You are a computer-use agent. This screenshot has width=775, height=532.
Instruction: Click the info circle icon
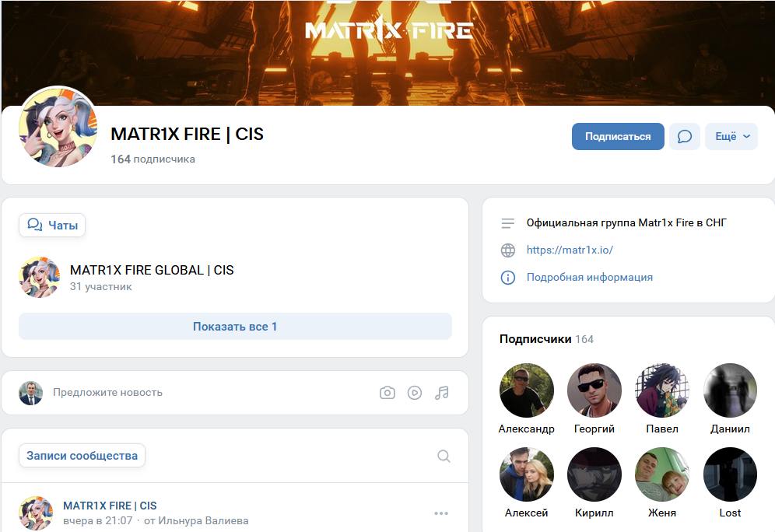(x=508, y=278)
